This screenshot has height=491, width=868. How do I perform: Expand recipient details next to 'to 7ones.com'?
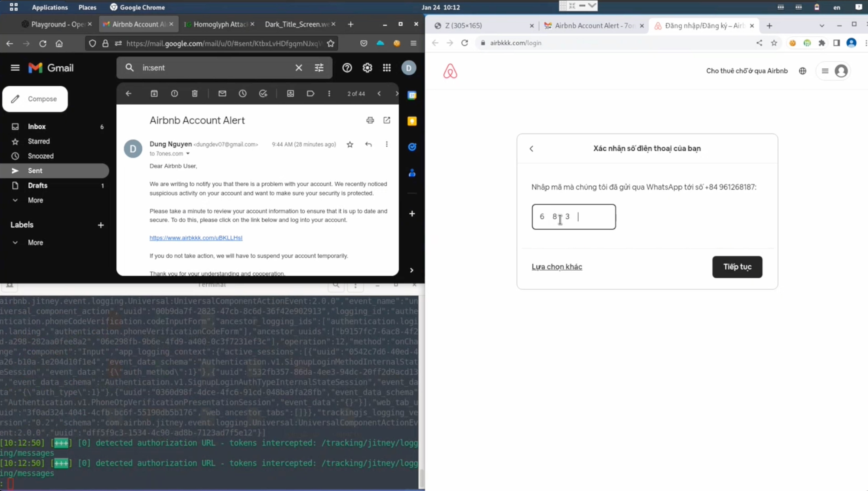pyautogui.click(x=188, y=154)
